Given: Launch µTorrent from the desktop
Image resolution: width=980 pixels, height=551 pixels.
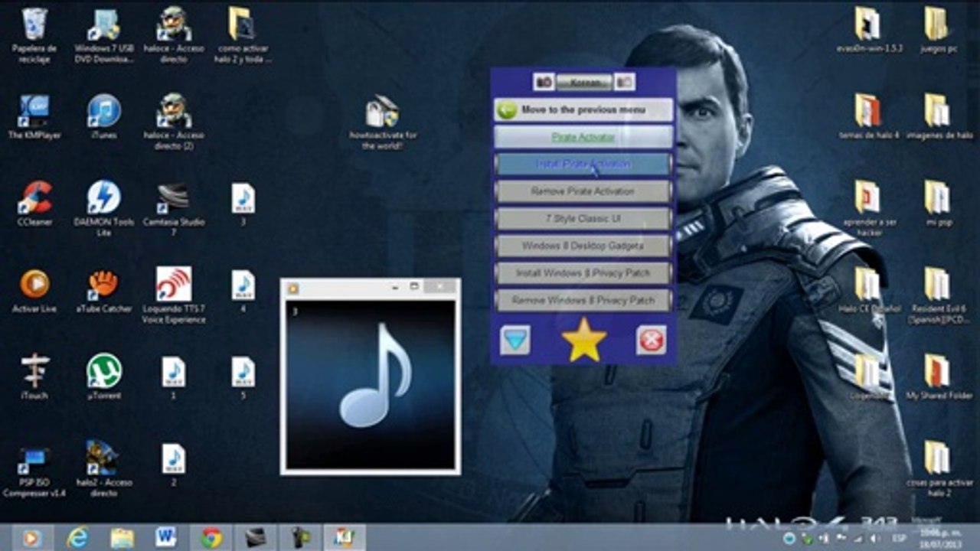Looking at the screenshot, I should (x=104, y=377).
